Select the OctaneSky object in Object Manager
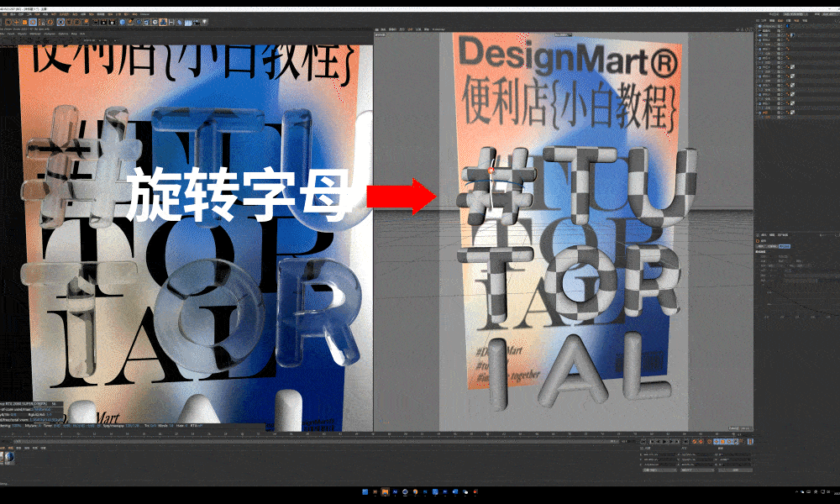Image resolution: width=840 pixels, height=504 pixels. point(769,26)
